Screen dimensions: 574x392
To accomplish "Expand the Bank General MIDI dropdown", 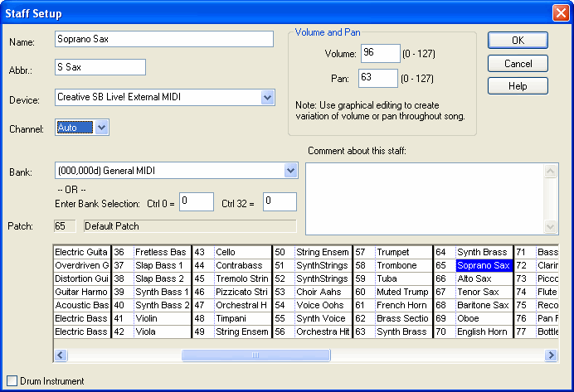I will tap(290, 171).
